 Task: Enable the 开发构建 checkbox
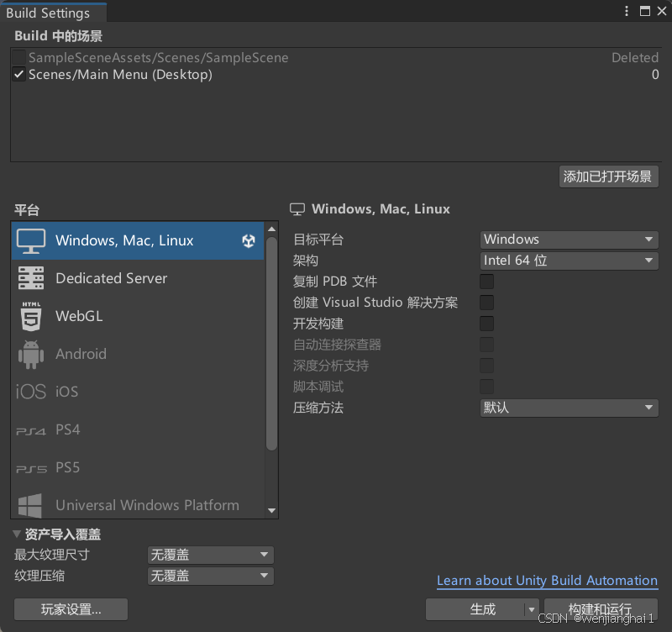485,324
